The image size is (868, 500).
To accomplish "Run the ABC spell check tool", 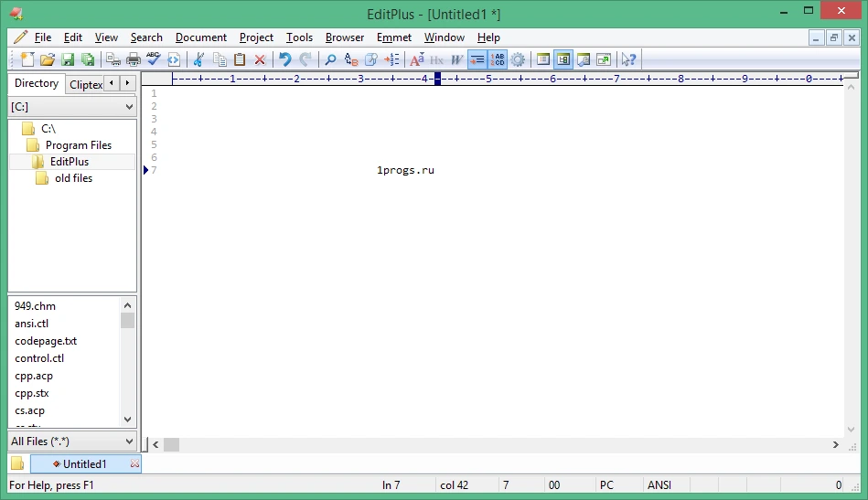I will [x=154, y=59].
